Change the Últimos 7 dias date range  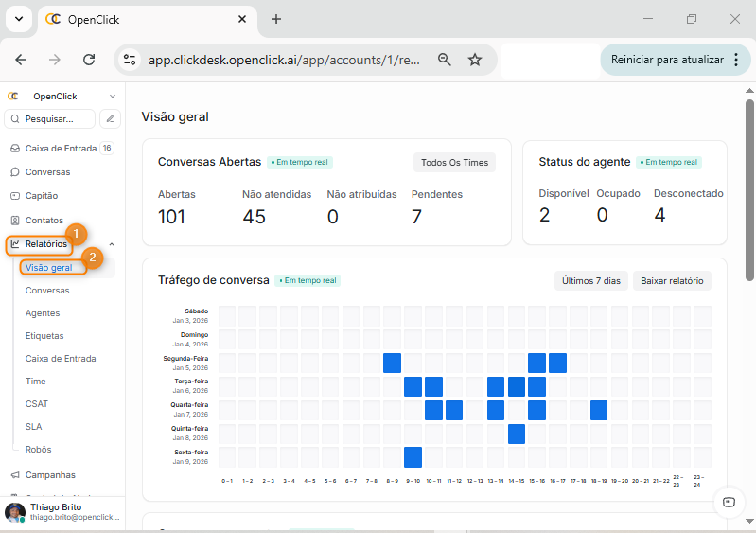pos(590,281)
